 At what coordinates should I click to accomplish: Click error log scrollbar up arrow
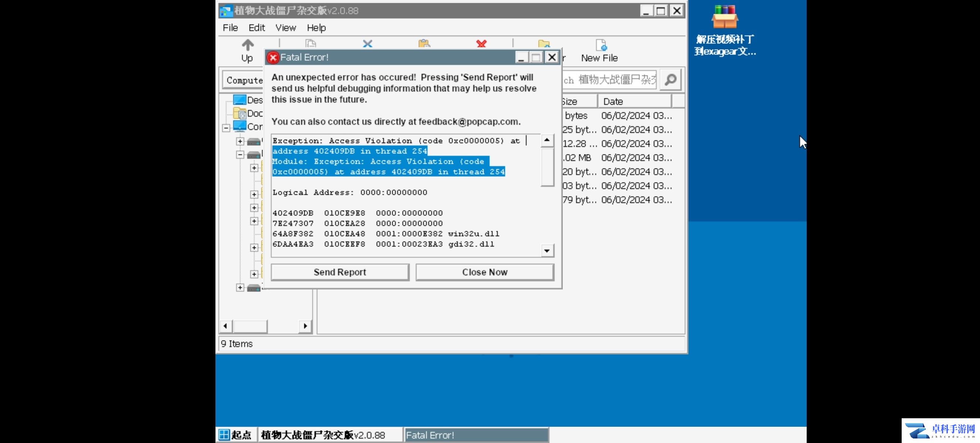coord(547,140)
